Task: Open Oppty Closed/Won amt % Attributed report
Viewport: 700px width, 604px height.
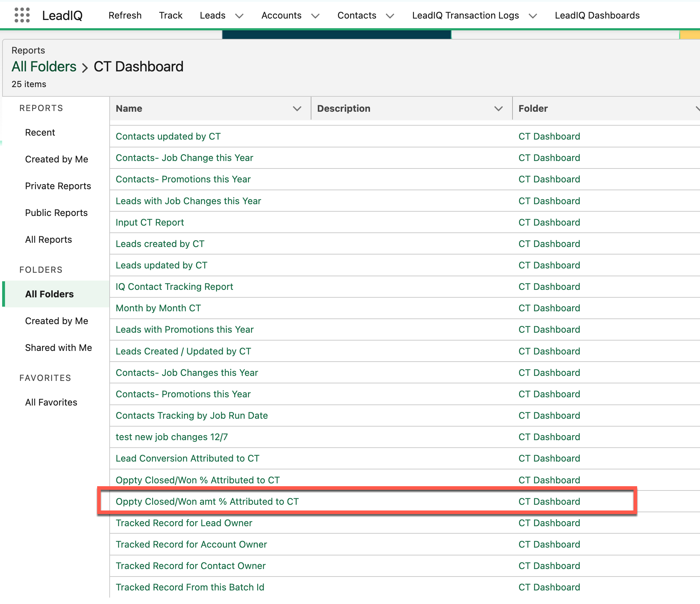Action: coord(207,502)
